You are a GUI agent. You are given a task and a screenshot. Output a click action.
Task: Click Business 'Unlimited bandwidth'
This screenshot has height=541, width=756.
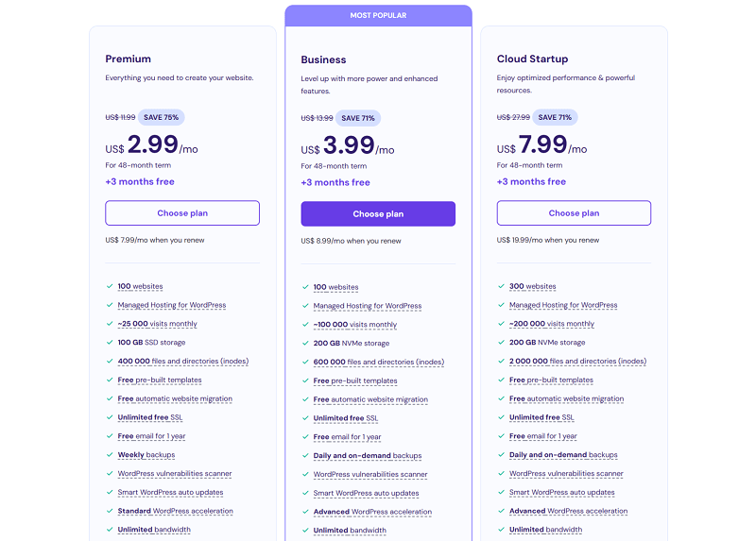350,531
